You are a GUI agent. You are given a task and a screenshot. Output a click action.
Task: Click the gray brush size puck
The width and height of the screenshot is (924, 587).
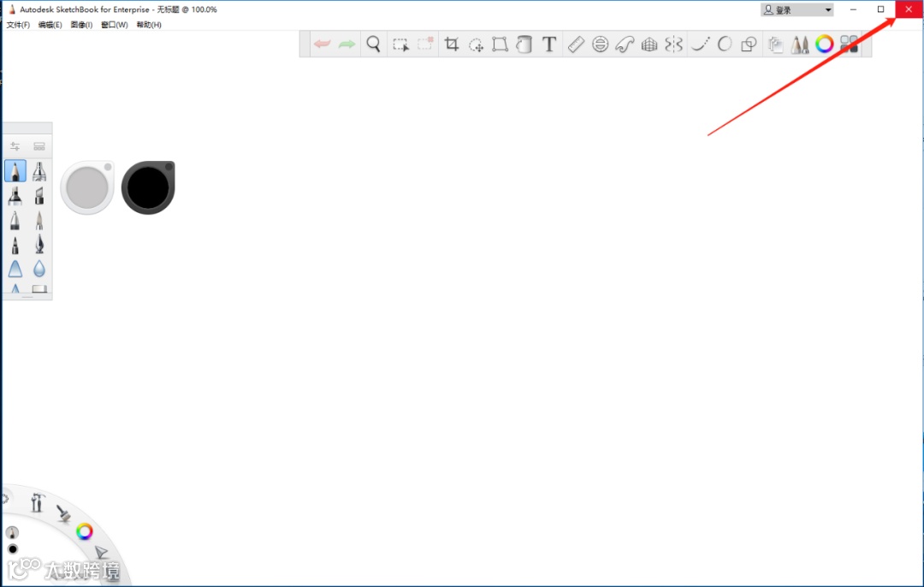(x=87, y=187)
